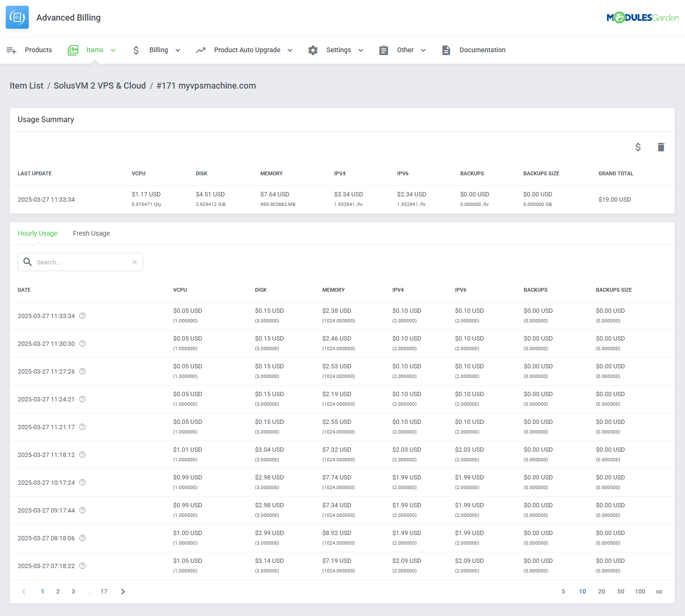This screenshot has height=616, width=685.
Task: Click the trash delete icon in Usage Summary
Action: tap(661, 147)
